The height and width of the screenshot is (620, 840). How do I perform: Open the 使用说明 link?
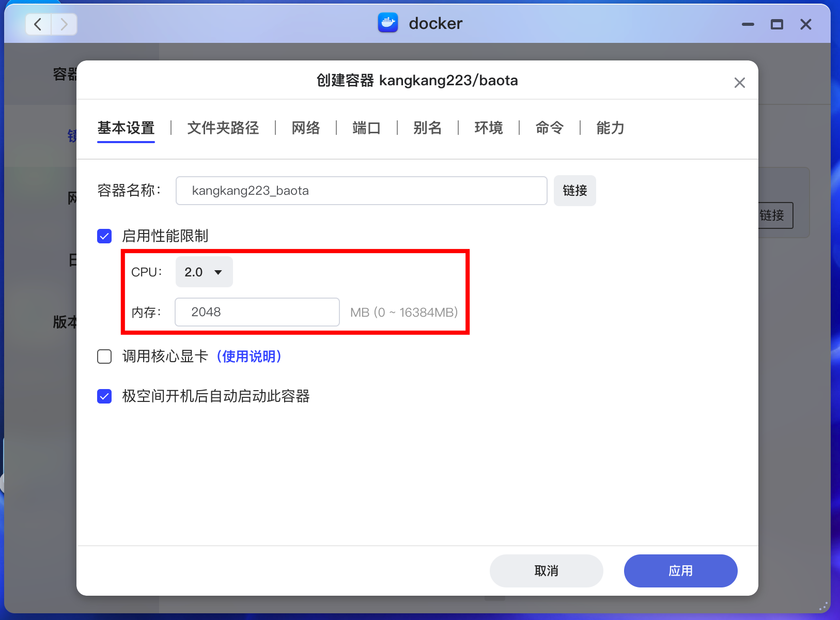[x=249, y=357]
